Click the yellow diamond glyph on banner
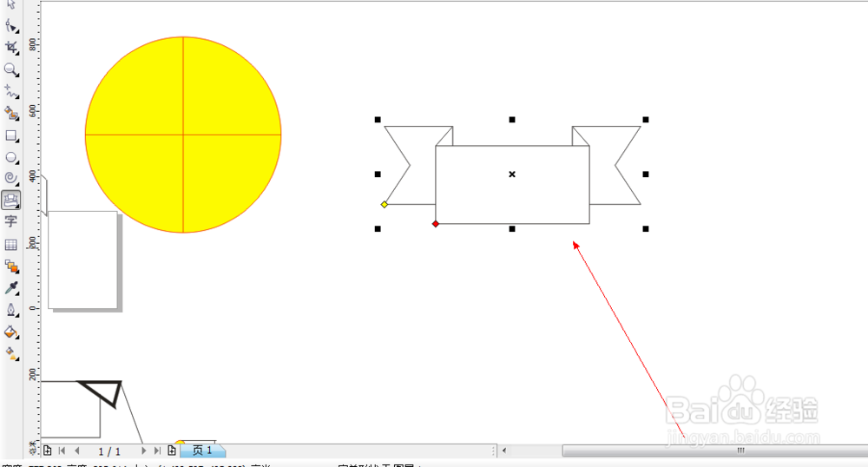Screen dimensions: 868x467 coord(385,205)
